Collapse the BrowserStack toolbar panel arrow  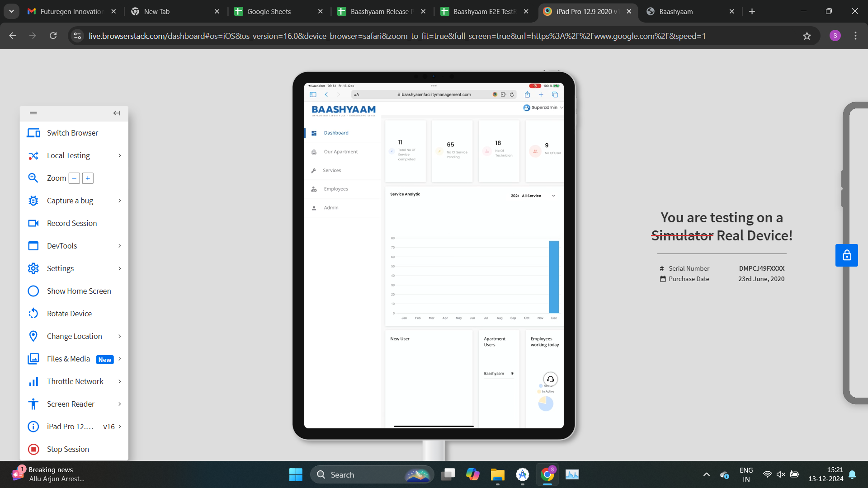[x=117, y=113]
